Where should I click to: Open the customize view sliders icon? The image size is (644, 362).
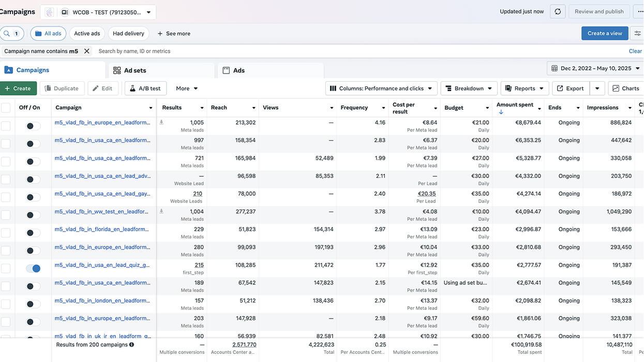(x=638, y=33)
